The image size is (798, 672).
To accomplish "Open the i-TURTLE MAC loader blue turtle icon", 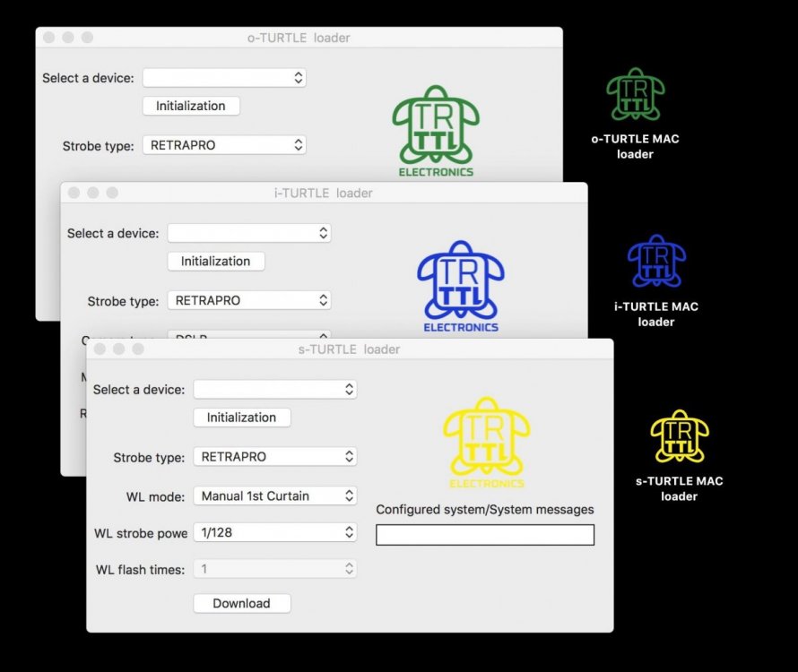I will tap(656, 261).
